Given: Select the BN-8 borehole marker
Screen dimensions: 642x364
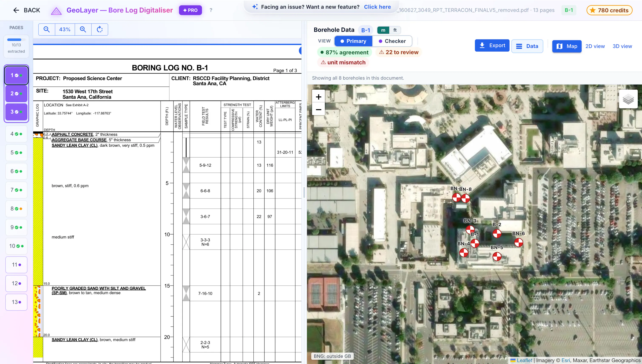Looking at the screenshot, I should [465, 198].
